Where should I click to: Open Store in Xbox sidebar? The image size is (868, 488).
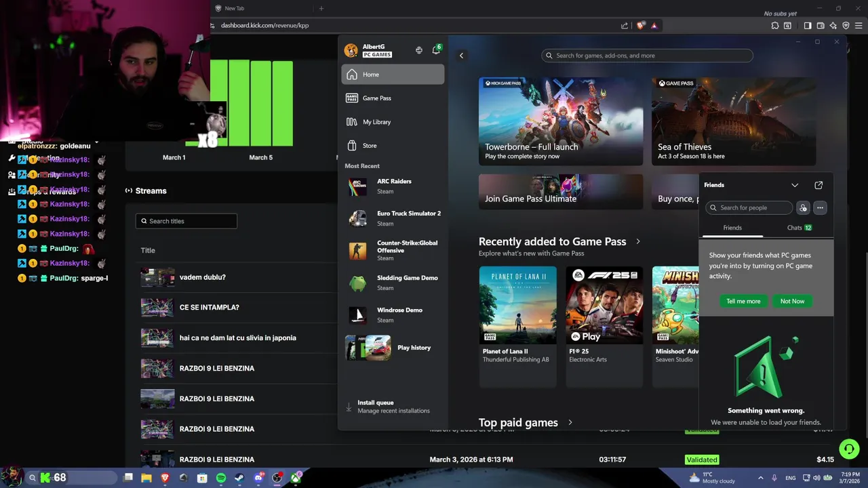[x=393, y=146]
